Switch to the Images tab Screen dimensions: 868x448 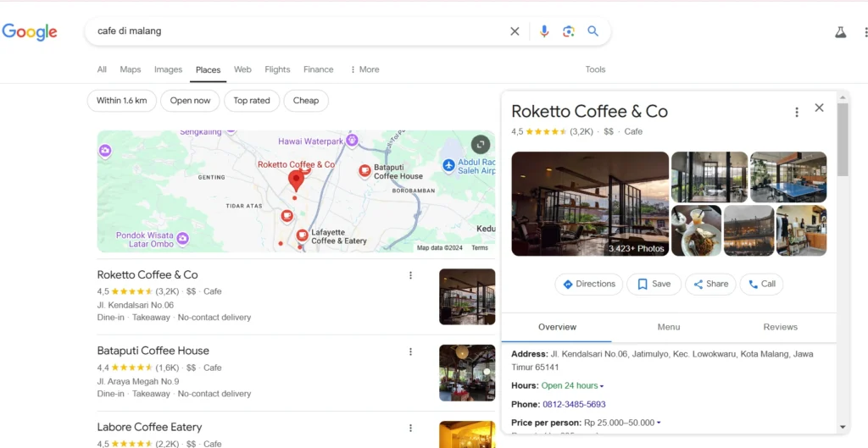169,69
